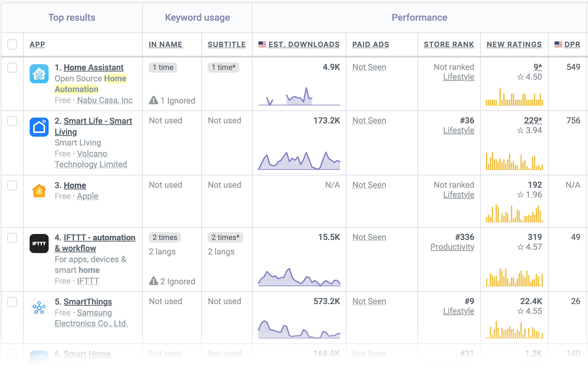
Task: Click Not Seen for SmartThings row
Action: [369, 301]
